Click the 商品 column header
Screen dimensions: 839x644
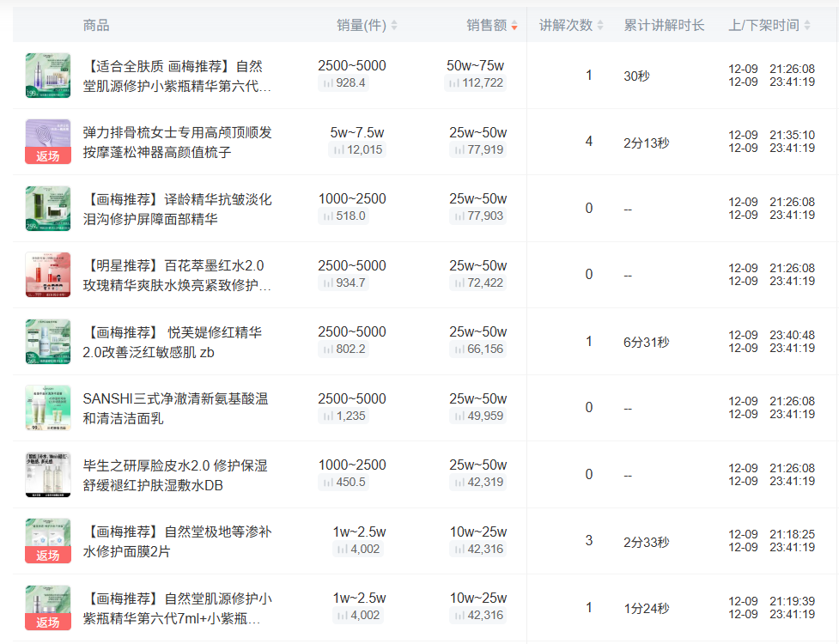point(96,25)
